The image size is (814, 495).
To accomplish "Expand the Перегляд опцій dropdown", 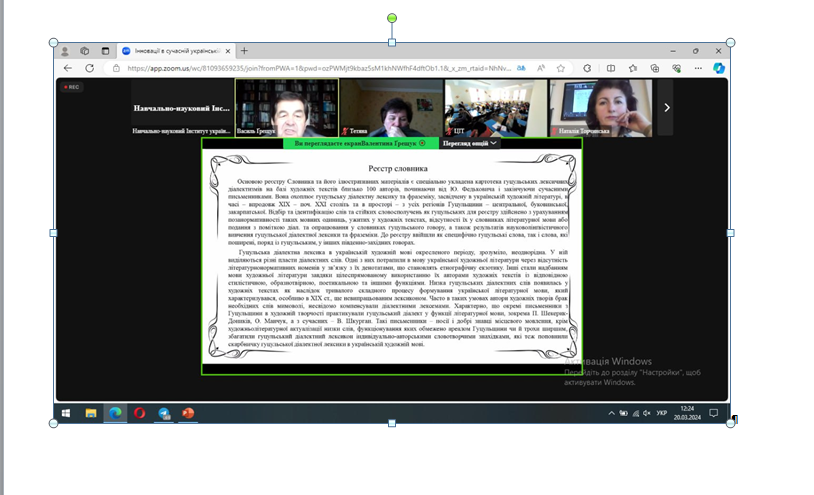I will pos(470,143).
